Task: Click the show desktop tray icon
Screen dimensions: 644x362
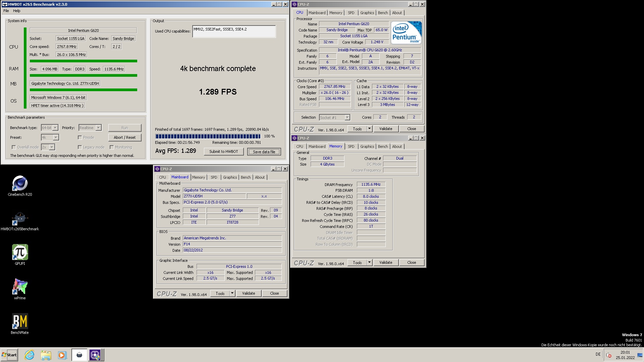Action: point(640,355)
